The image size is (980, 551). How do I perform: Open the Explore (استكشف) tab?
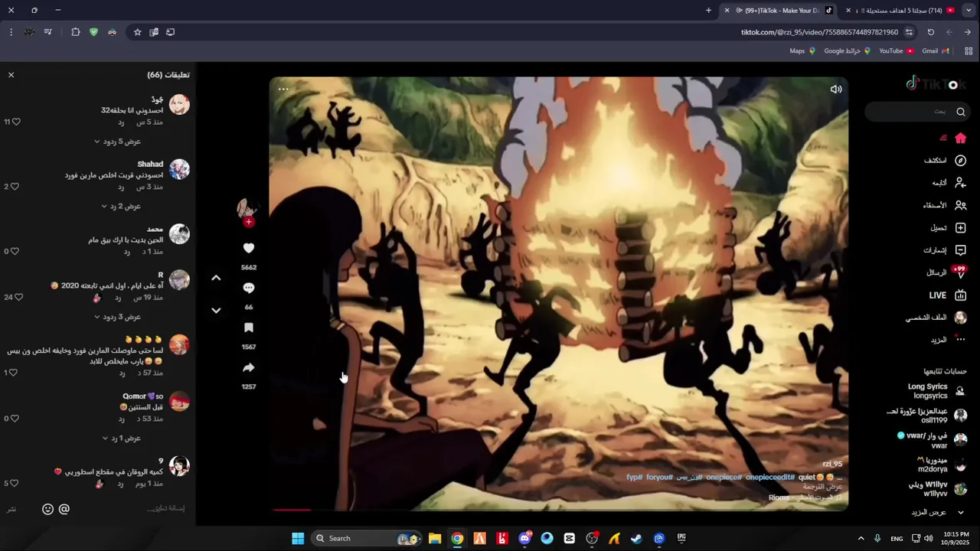click(945, 161)
